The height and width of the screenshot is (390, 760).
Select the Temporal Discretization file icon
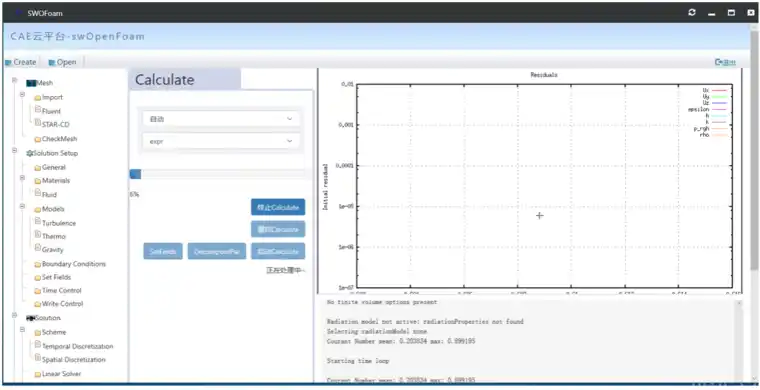[38, 345]
